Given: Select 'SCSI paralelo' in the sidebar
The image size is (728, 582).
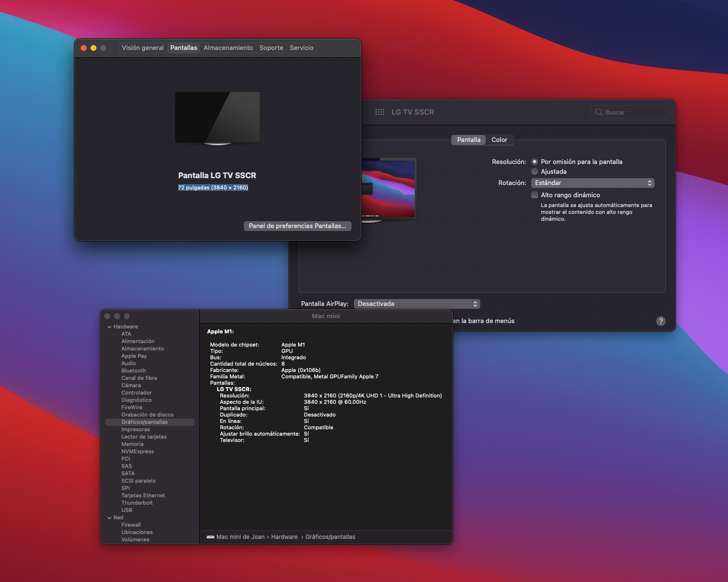Looking at the screenshot, I should coord(139,481).
